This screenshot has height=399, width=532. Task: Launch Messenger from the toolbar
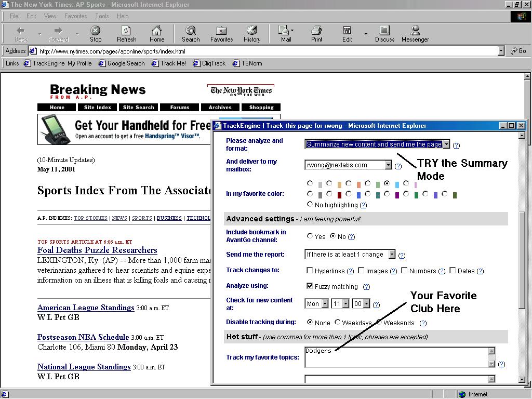coord(415,34)
